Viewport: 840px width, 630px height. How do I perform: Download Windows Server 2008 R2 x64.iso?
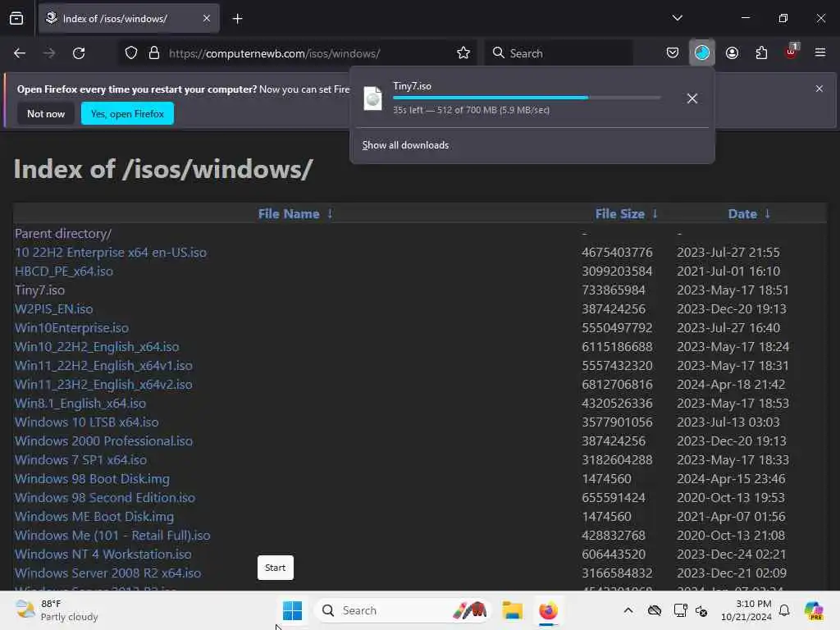coord(107,573)
